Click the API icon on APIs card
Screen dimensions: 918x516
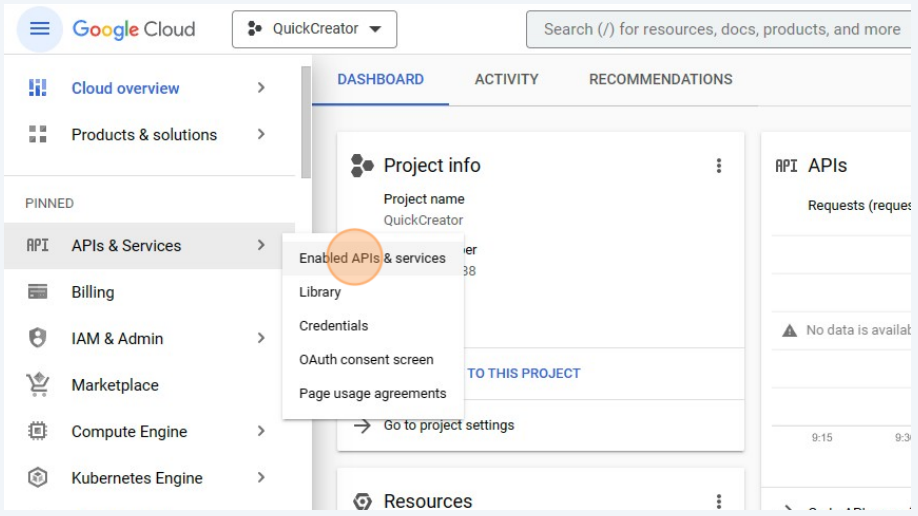point(786,166)
